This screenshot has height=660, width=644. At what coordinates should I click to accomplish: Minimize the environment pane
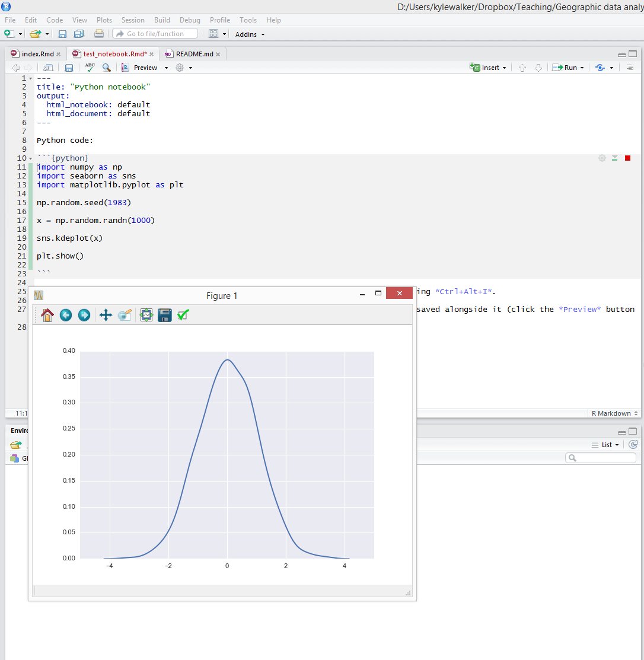click(x=621, y=432)
